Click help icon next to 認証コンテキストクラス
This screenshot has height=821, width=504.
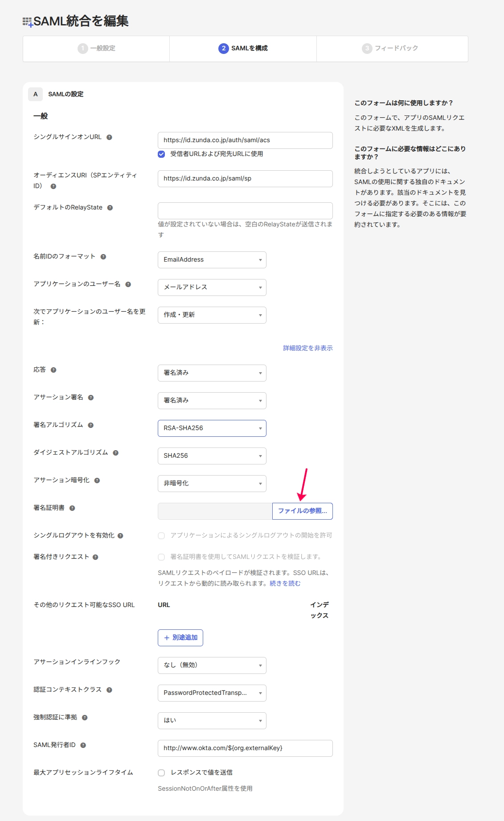[109, 690]
